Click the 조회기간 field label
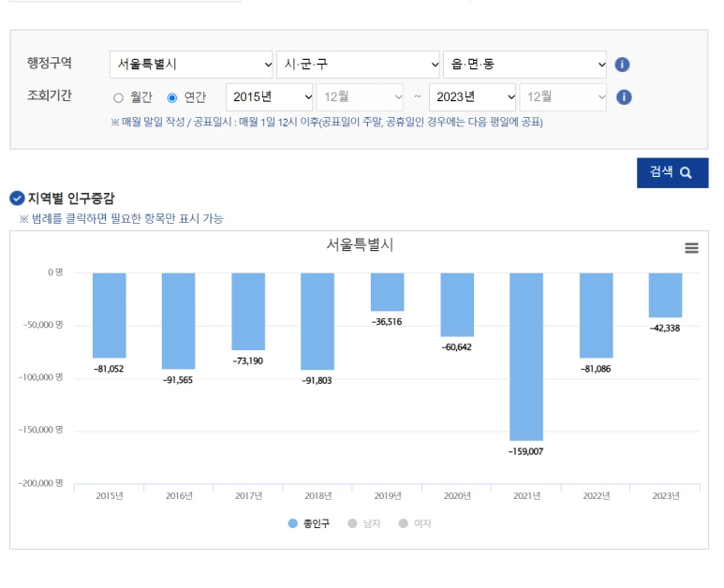Screen dimensions: 724x588 50,96
